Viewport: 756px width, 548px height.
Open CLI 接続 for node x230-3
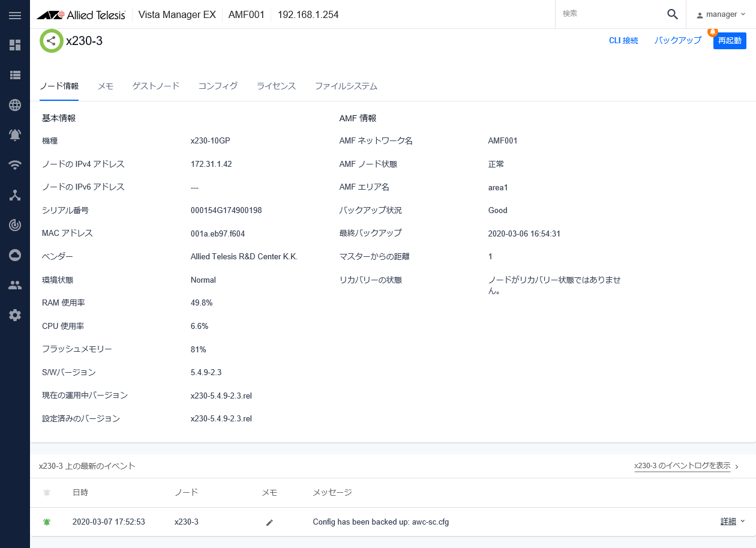tap(623, 40)
